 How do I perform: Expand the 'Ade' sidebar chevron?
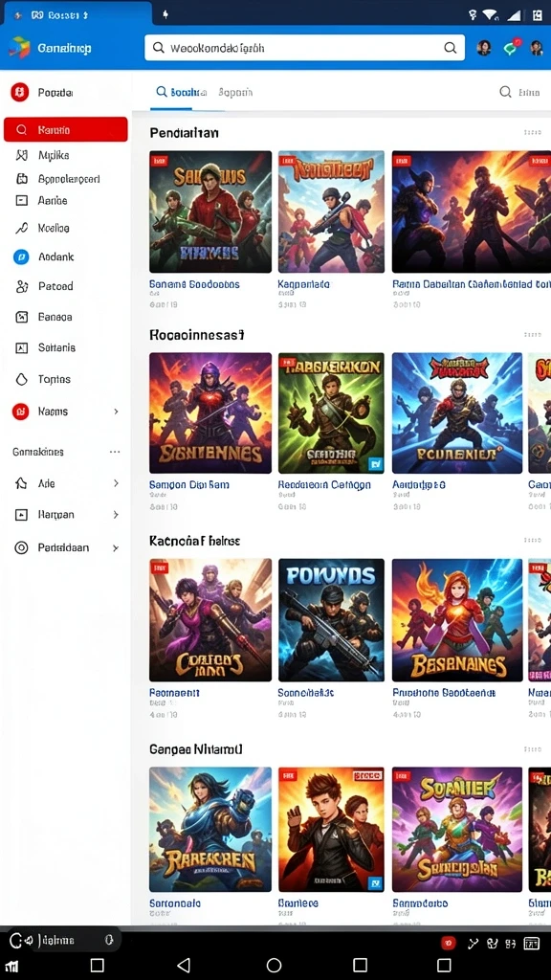pos(116,483)
